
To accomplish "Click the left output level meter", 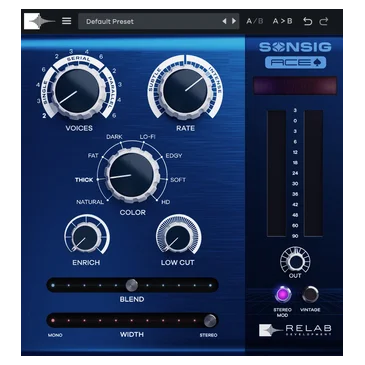I will pyautogui.click(x=277, y=173).
